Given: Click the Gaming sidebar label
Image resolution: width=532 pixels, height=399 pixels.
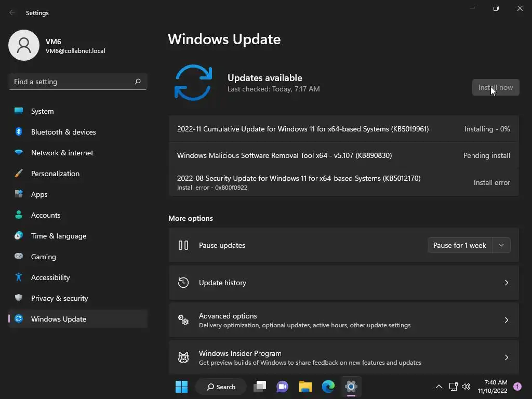Looking at the screenshot, I should click(x=44, y=257).
